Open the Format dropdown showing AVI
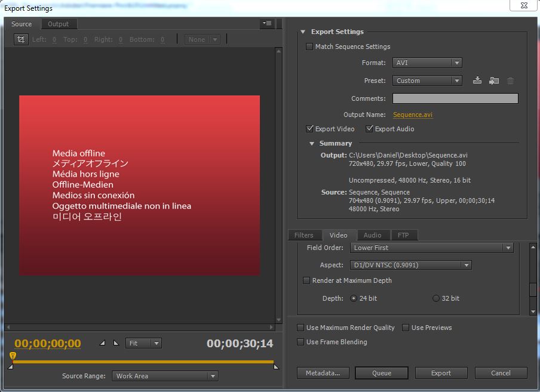 tap(427, 63)
